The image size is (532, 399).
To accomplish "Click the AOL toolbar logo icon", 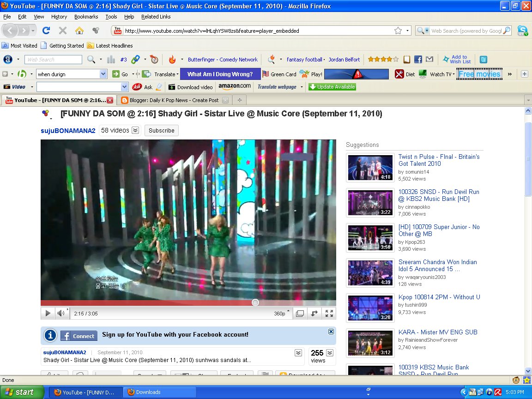I will click(x=8, y=60).
